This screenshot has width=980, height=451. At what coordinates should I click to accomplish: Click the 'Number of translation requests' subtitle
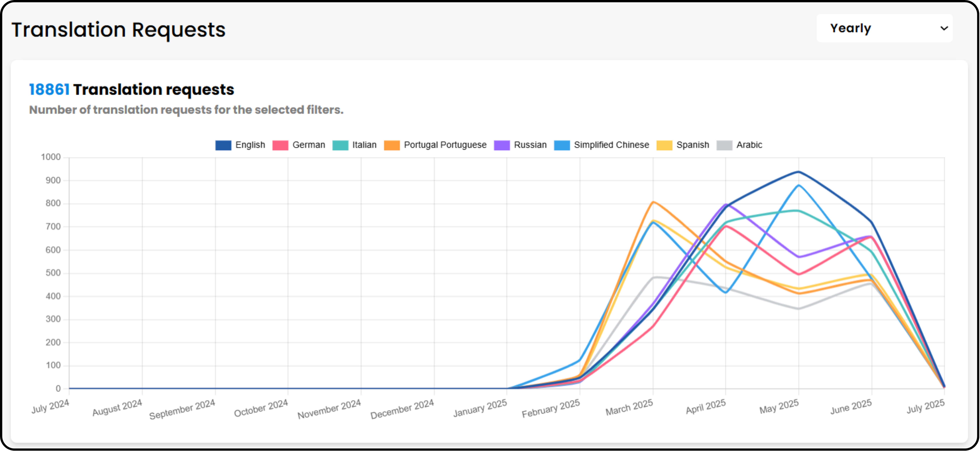[186, 110]
